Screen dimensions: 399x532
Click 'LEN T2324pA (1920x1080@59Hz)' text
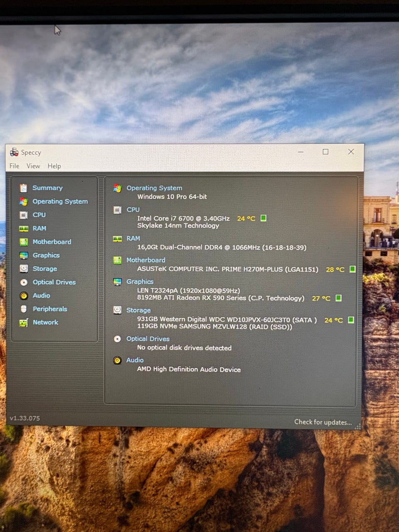[189, 291]
